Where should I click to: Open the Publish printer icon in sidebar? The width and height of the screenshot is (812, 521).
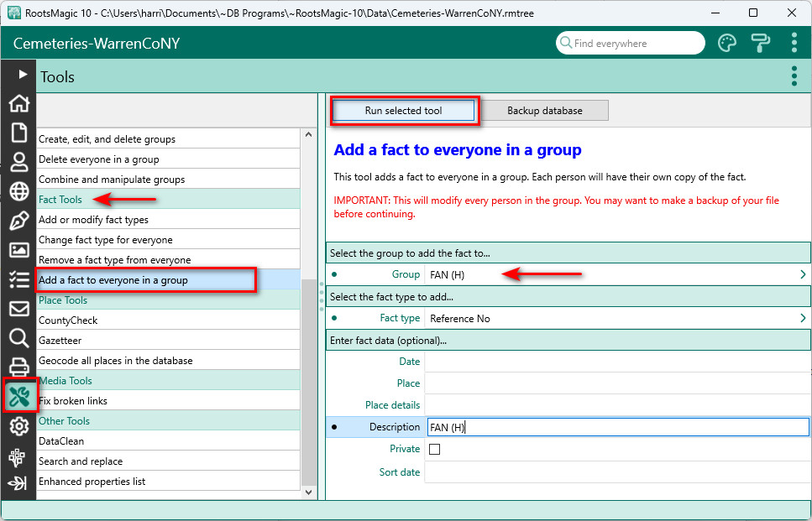[x=19, y=367]
